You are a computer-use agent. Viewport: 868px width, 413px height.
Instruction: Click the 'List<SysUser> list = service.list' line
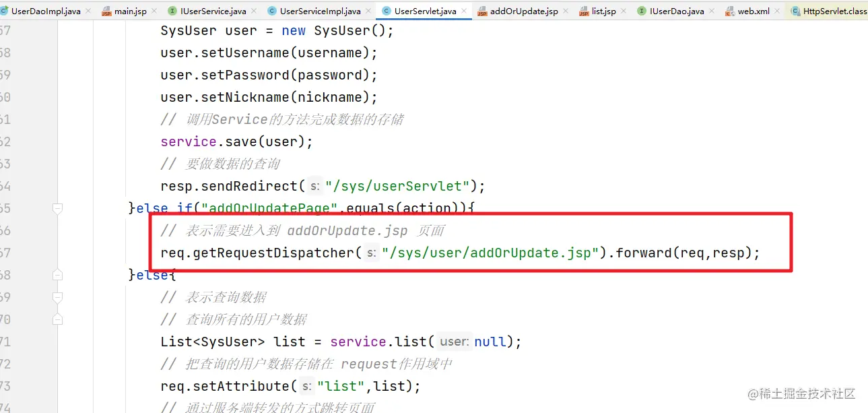341,342
